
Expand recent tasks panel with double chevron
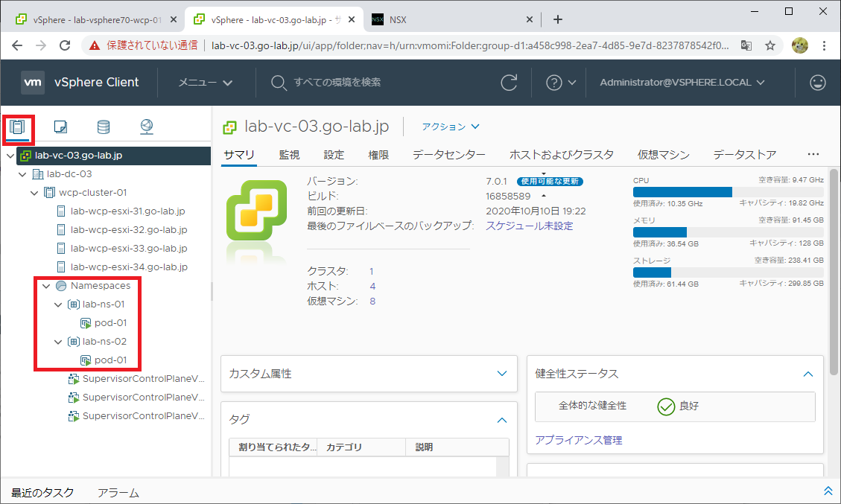click(x=828, y=491)
